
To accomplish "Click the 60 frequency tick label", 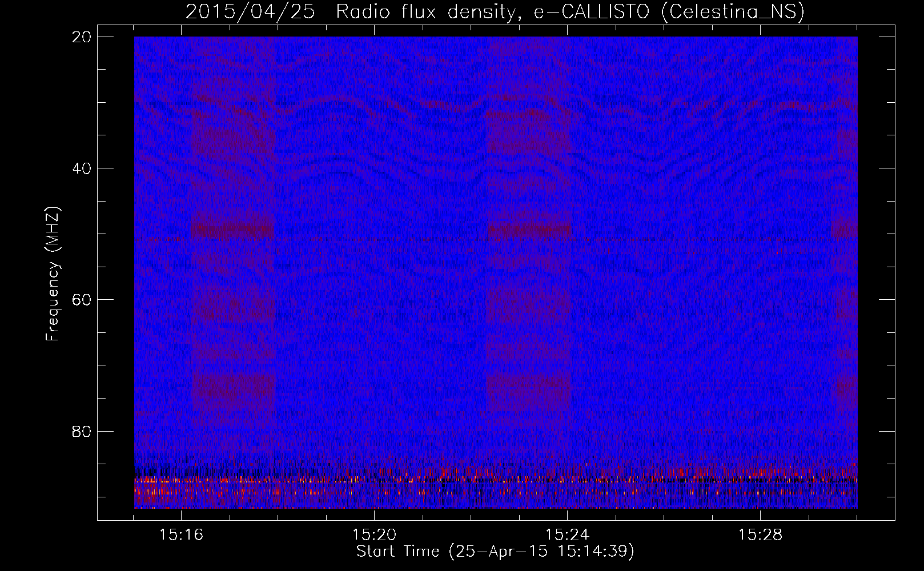I will pyautogui.click(x=81, y=299).
